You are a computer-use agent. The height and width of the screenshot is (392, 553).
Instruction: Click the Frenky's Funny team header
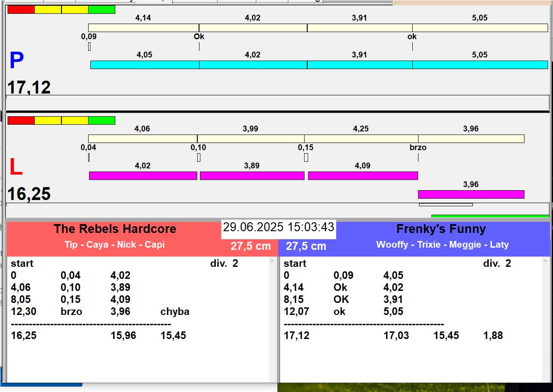pos(441,229)
